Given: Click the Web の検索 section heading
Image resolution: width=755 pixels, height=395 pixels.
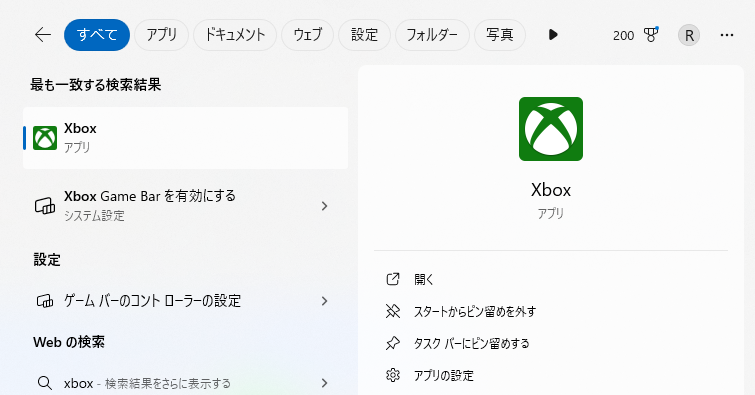Looking at the screenshot, I should tap(69, 342).
